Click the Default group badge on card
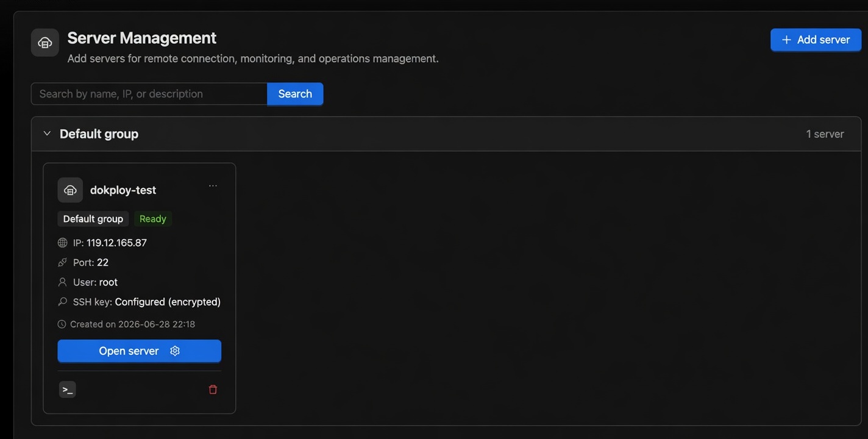This screenshot has height=439, width=868. pyautogui.click(x=93, y=219)
